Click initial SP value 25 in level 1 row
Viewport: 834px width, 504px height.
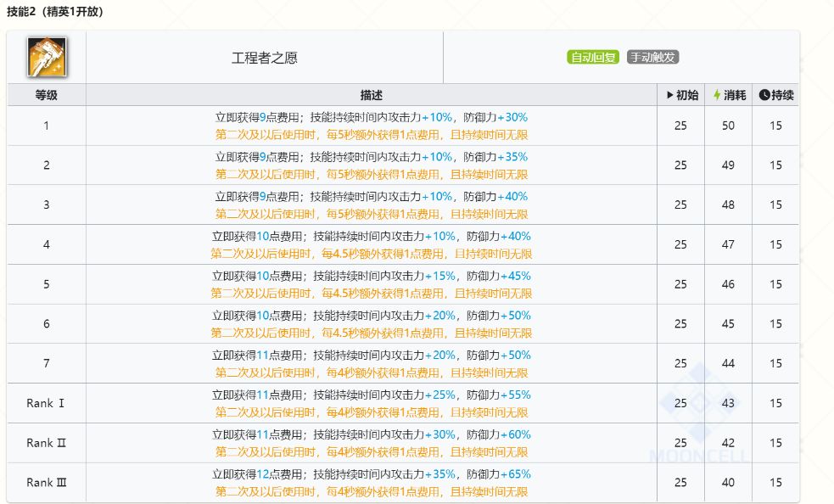pos(680,126)
